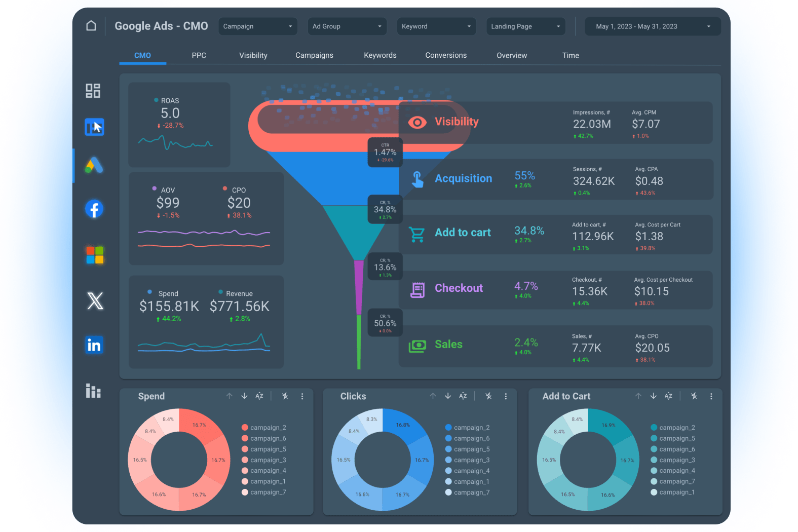This screenshot has width=798, height=532.
Task: Click the 16.9% slice of Add to Cart donut
Action: pyautogui.click(x=609, y=425)
